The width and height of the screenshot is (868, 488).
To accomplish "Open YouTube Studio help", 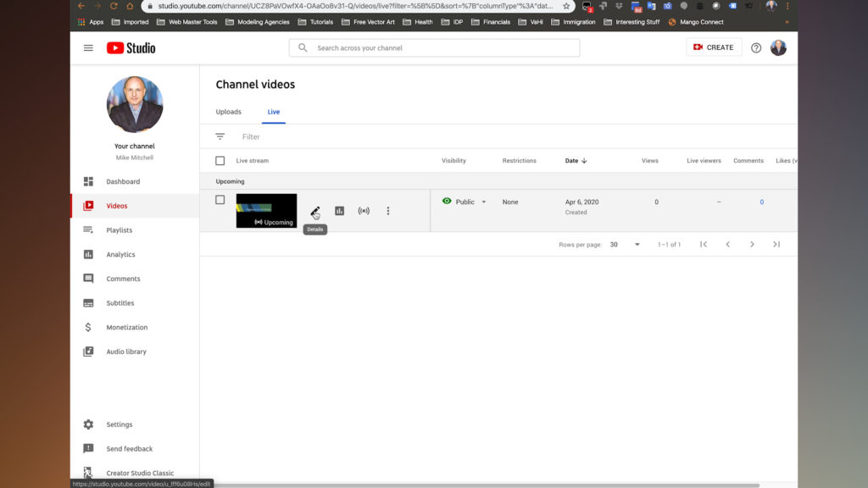I will click(755, 47).
